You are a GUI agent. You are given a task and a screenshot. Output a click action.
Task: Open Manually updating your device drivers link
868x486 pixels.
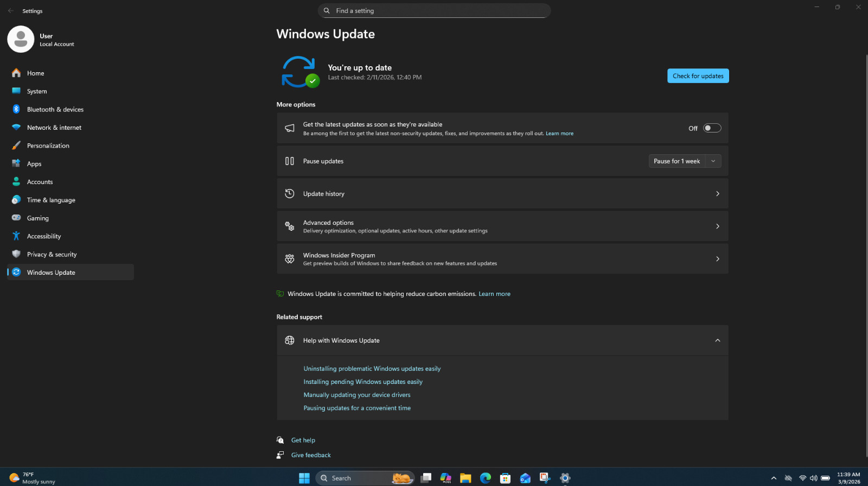pos(357,395)
